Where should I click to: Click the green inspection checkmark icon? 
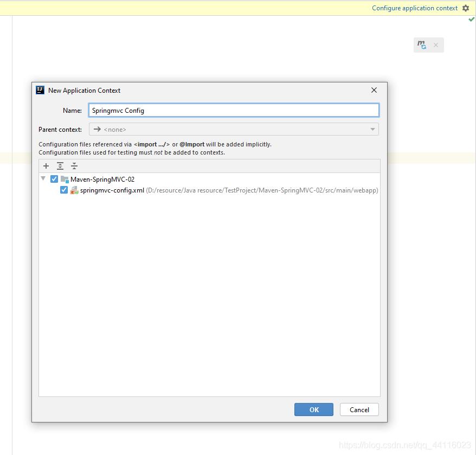tap(471, 20)
